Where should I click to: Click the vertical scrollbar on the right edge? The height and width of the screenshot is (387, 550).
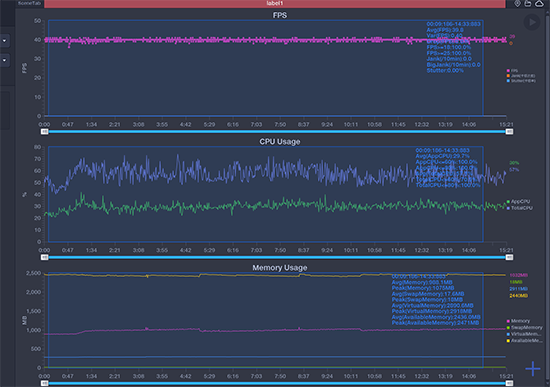pyautogui.click(x=548, y=196)
